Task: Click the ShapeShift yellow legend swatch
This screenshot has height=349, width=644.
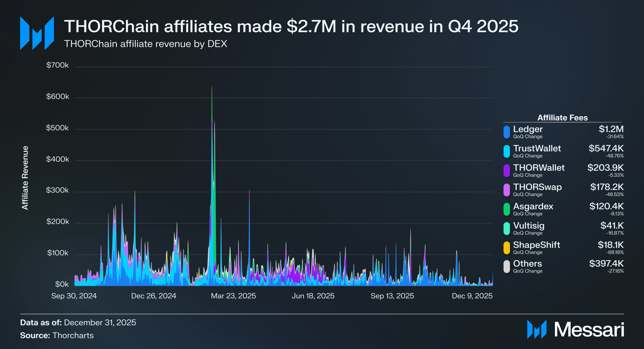Action: (507, 247)
